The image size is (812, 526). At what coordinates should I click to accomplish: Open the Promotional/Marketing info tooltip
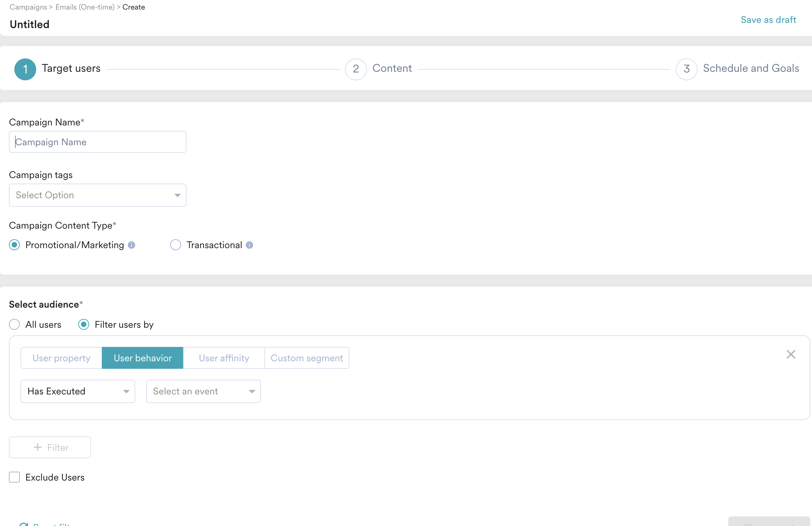point(132,245)
